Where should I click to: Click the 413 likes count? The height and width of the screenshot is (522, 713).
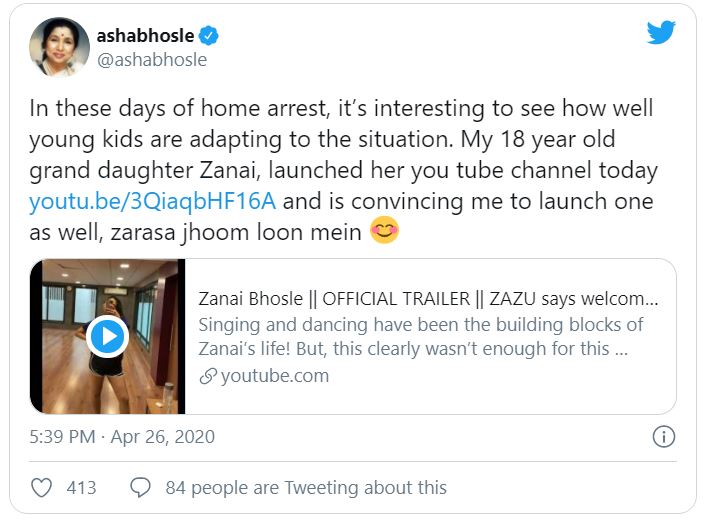point(81,487)
